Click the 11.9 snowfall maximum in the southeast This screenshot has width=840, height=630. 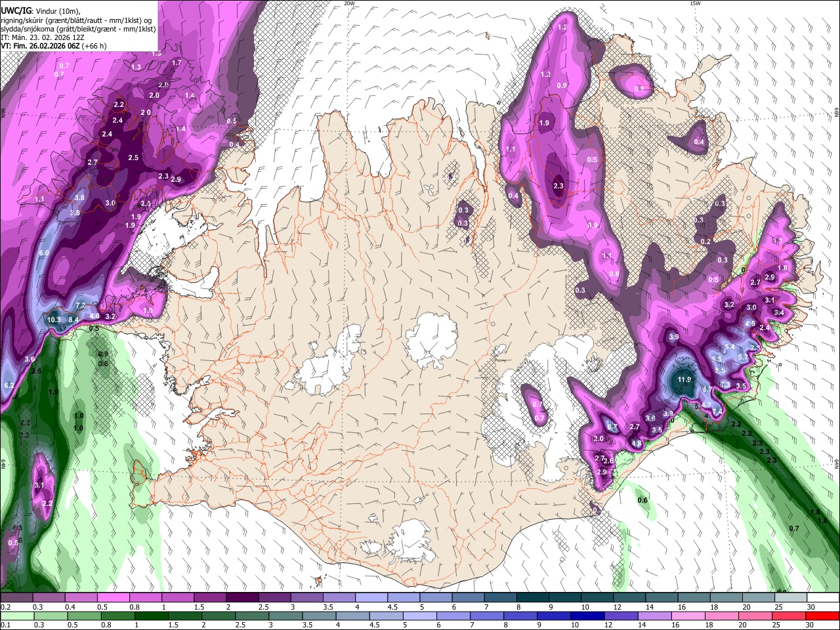[x=684, y=379]
